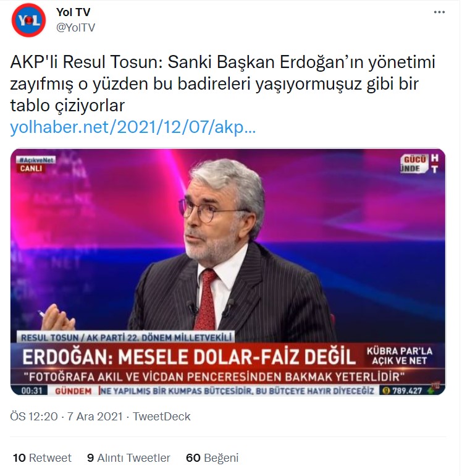Viewport: 462px width, 476px height.
Task: Open the @YolTV handle link
Action: point(75,28)
